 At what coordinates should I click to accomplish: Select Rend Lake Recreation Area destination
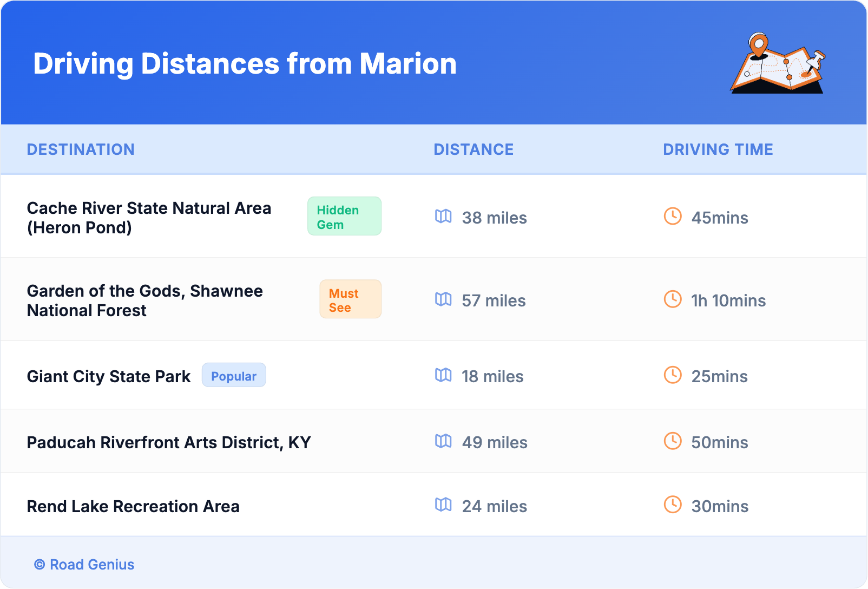tap(133, 507)
